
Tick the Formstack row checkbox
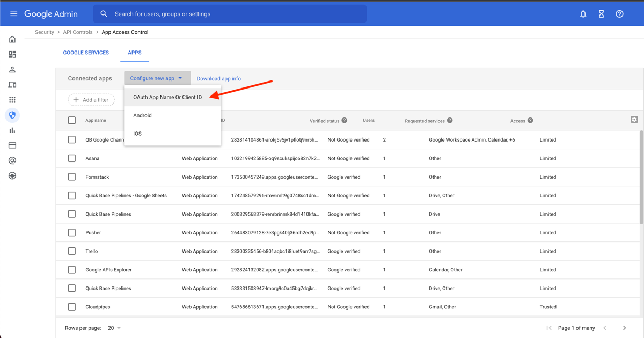72,177
